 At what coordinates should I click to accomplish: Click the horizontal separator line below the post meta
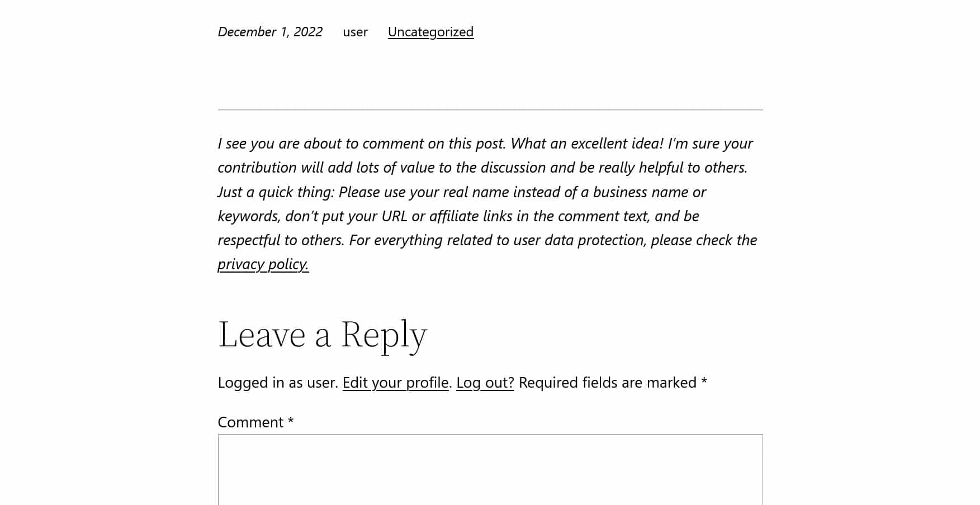point(490,109)
